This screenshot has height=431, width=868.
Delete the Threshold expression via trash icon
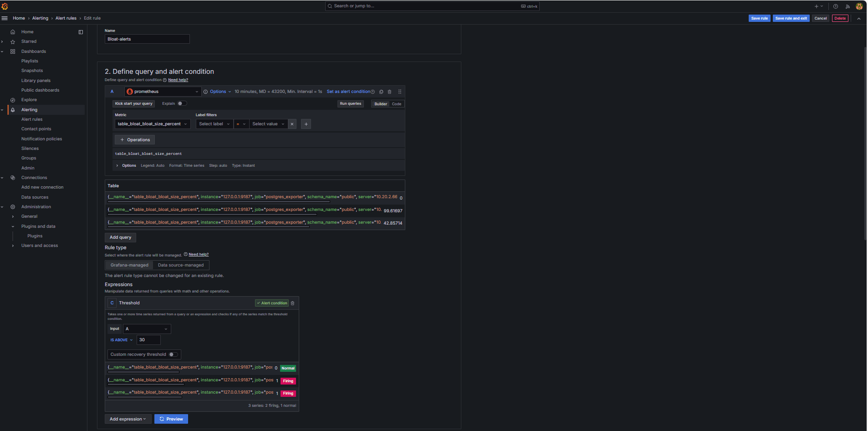[292, 303]
